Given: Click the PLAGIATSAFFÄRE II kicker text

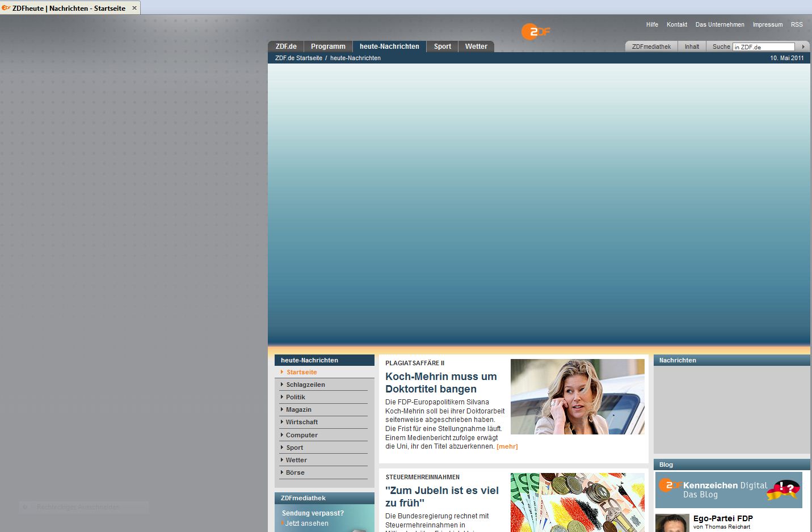Looking at the screenshot, I should click(415, 363).
